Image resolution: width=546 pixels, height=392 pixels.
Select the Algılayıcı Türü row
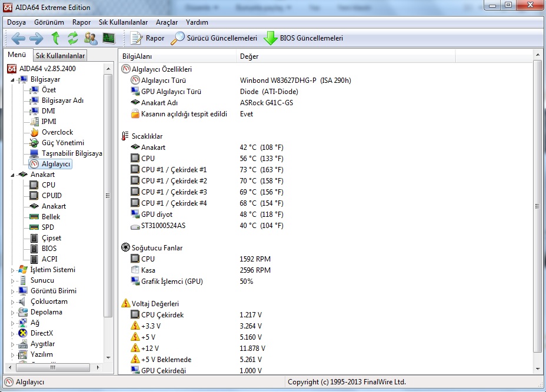coord(241,81)
